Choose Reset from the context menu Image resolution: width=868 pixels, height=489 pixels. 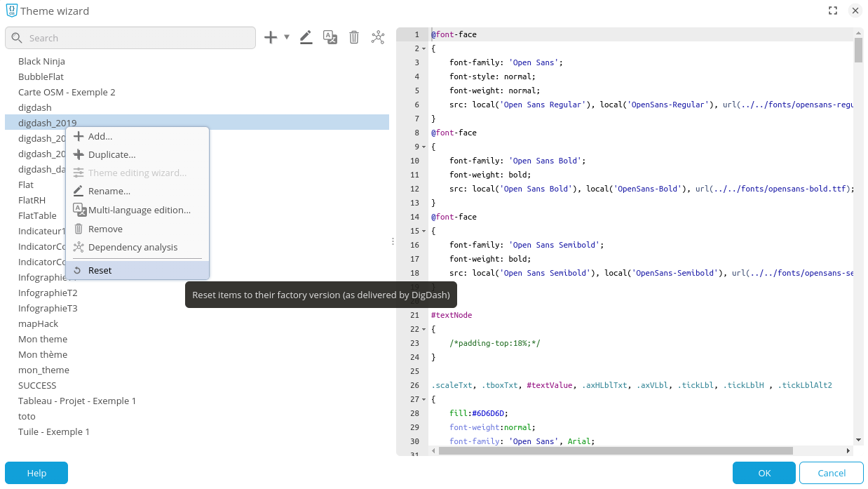(100, 270)
